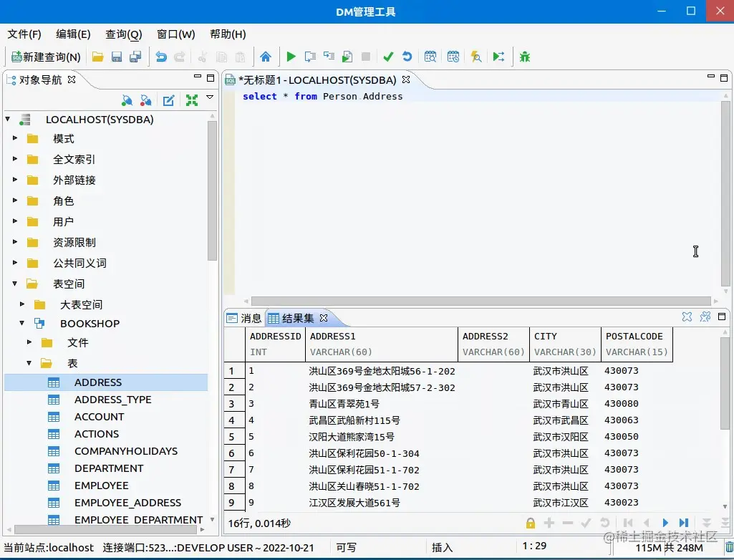The width and height of the screenshot is (734, 560).
Task: Run the SQL with the green play icon
Action: (x=291, y=57)
